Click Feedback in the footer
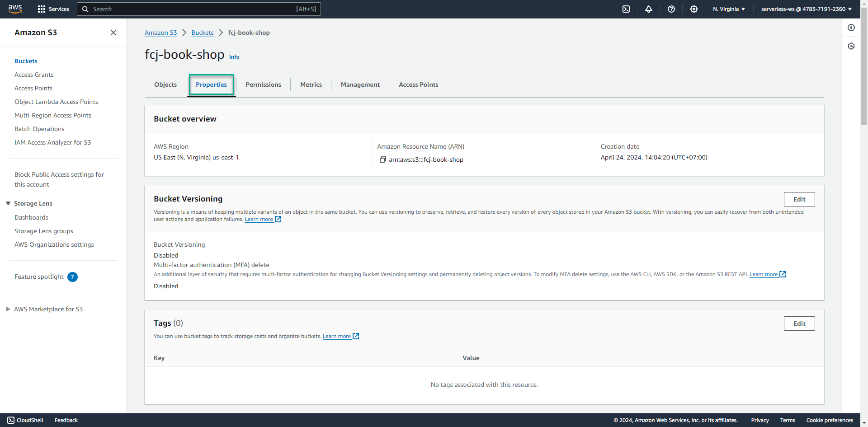The width and height of the screenshot is (868, 427). pyautogui.click(x=66, y=420)
